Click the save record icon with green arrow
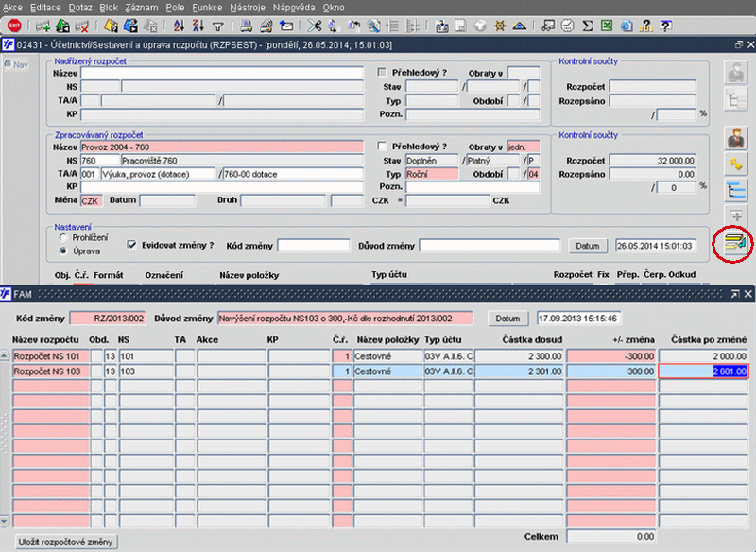756x552 pixels. click(62, 26)
